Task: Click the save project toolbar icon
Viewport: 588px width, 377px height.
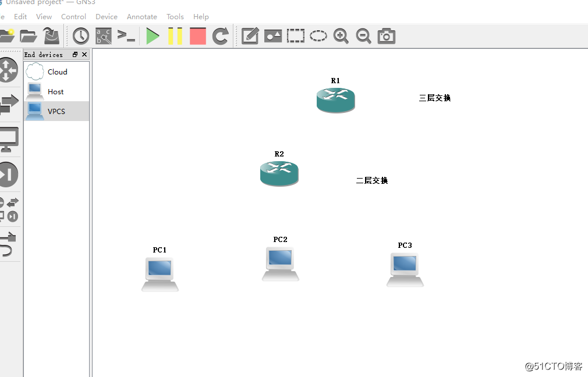Action: coord(51,36)
